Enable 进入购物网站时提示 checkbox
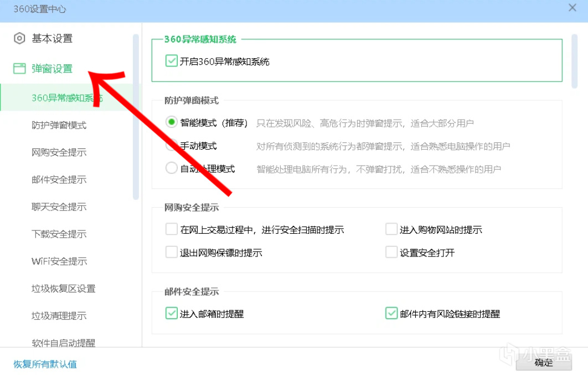588x375 pixels. click(391, 229)
